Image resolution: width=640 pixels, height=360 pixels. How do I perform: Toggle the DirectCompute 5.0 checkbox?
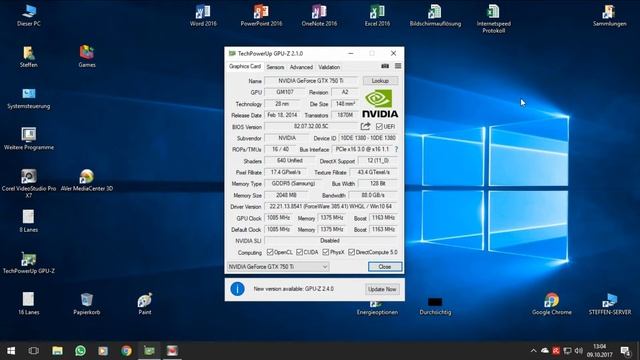(x=351, y=252)
